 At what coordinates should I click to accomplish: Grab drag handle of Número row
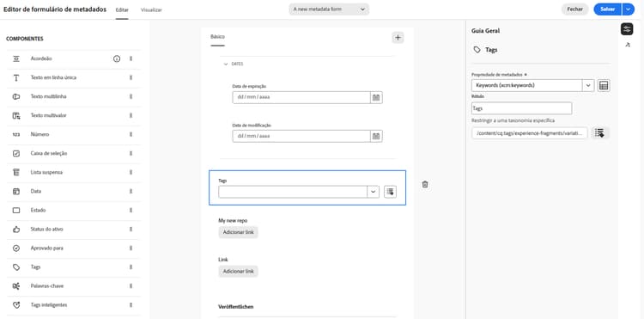pyautogui.click(x=131, y=134)
